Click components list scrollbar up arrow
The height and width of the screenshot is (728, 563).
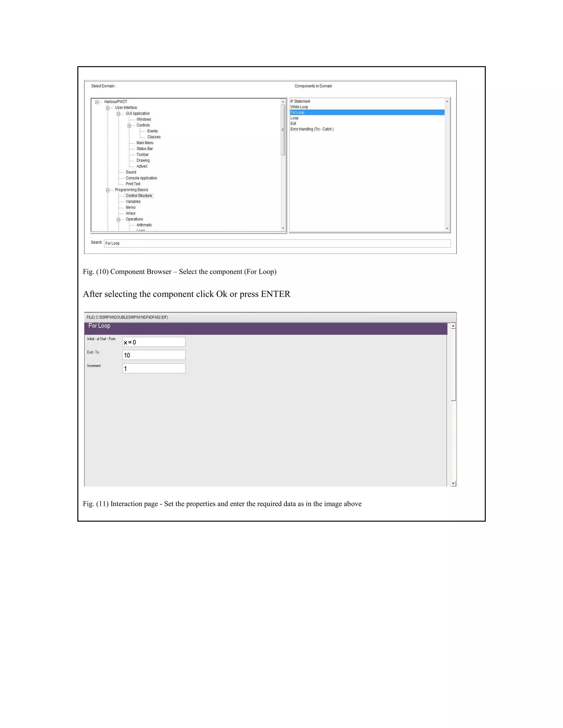point(447,101)
